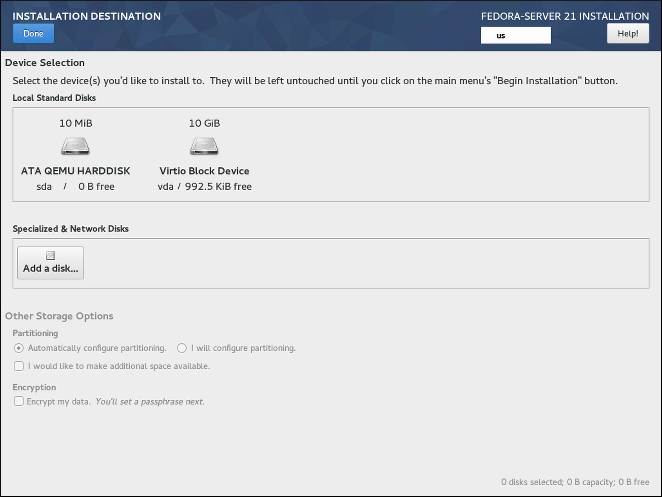Click Virtio Block Device name text

(204, 171)
